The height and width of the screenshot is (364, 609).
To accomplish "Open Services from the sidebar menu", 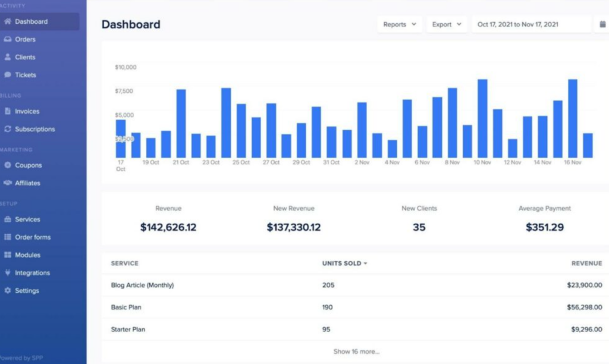I will click(x=27, y=219).
